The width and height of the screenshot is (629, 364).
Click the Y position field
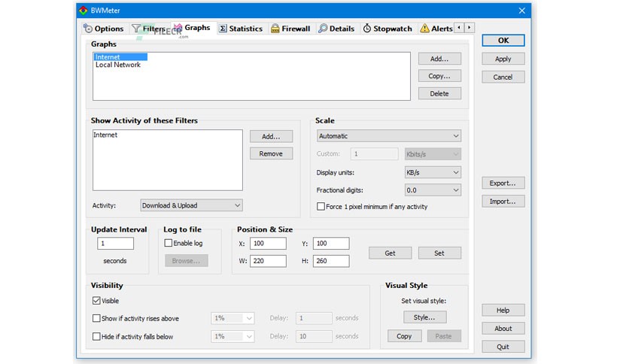click(x=331, y=244)
